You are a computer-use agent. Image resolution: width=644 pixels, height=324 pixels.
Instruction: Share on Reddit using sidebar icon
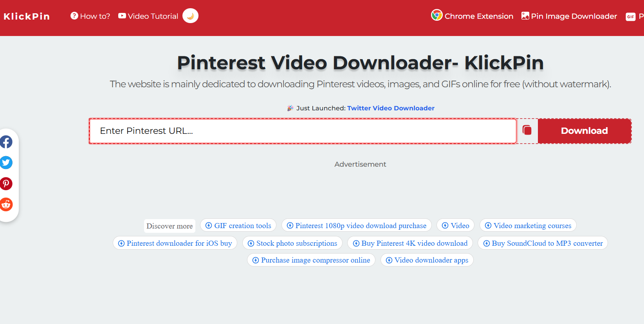click(6, 204)
